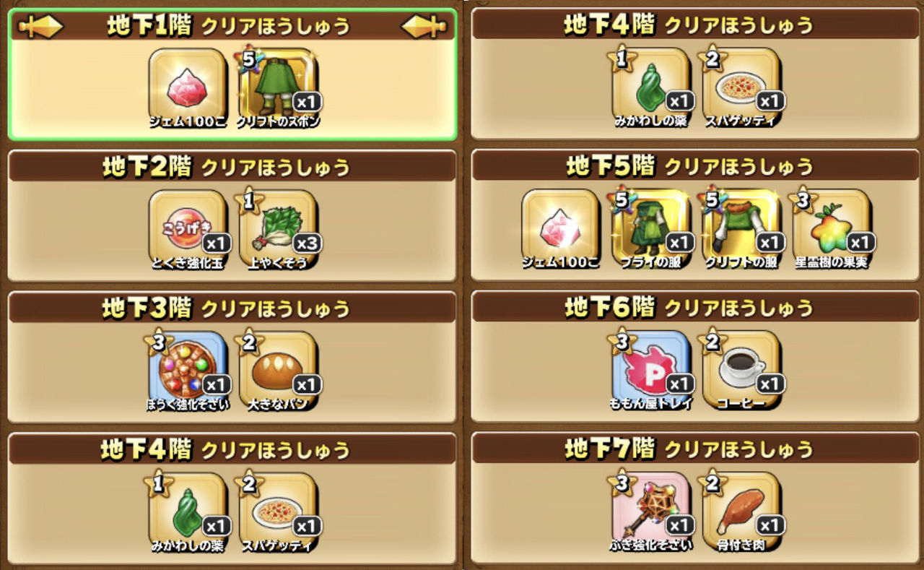
Task: Tap the 上やくそう herb item
Action: pos(279,230)
